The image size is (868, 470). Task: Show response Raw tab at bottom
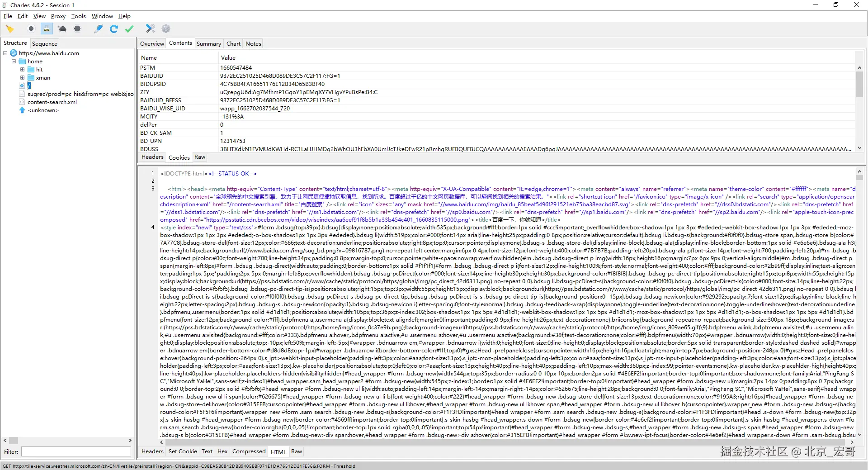[297, 451]
